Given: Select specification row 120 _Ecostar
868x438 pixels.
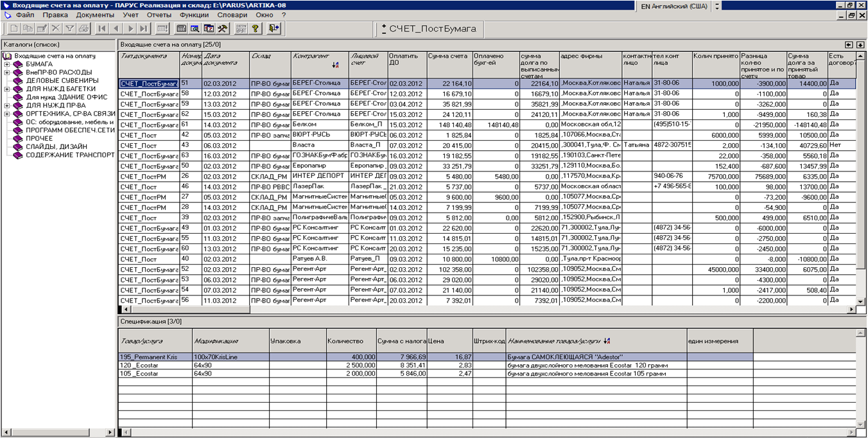Looking at the screenshot, I should 435,365.
